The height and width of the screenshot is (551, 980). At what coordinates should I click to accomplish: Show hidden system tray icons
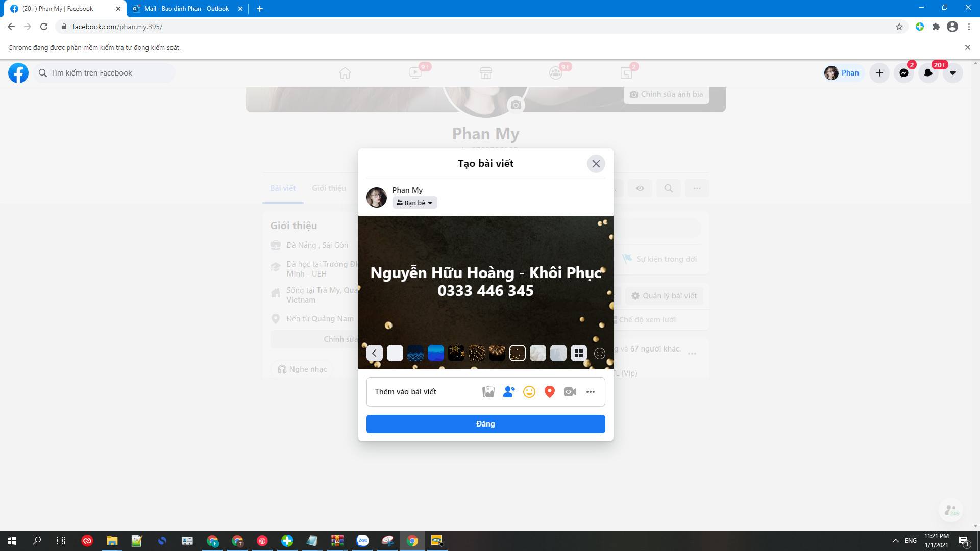click(895, 541)
